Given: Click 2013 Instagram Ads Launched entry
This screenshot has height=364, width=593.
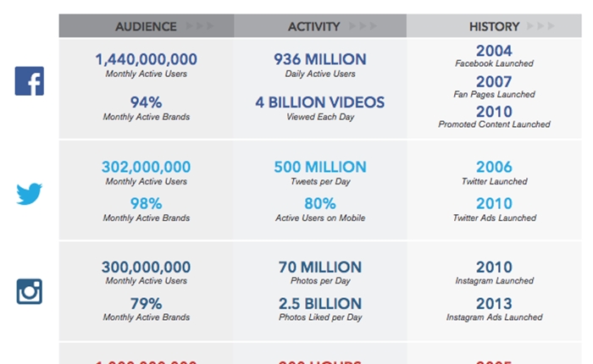Looking at the screenshot, I should tap(494, 309).
